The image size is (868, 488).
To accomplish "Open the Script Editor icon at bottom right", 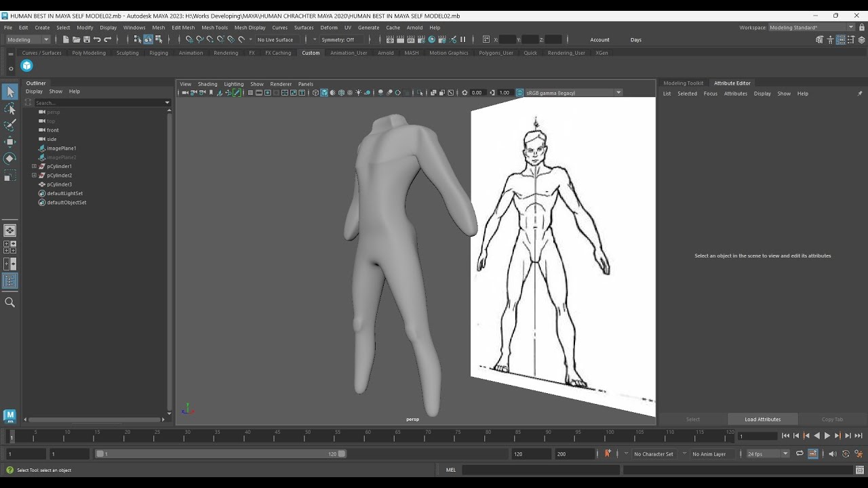I will [859, 470].
